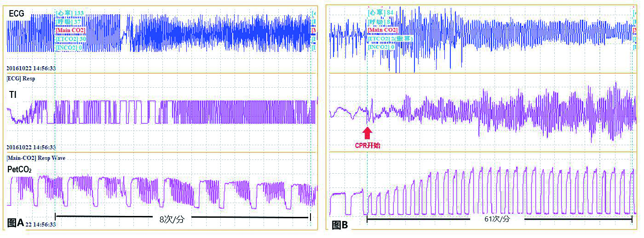Image resolution: width=644 pixels, height=238 pixels.
Task: Click the '图A' figure caption
Action: tap(16, 223)
